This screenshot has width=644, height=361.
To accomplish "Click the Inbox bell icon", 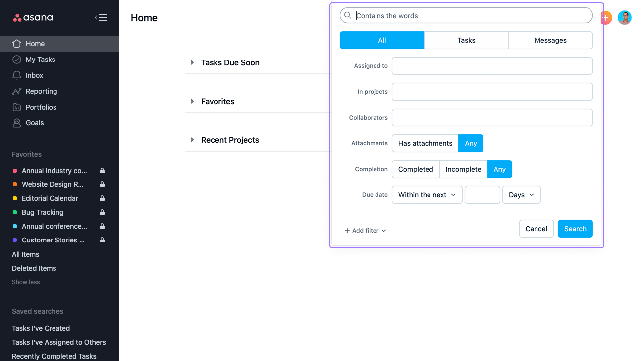I will [17, 75].
